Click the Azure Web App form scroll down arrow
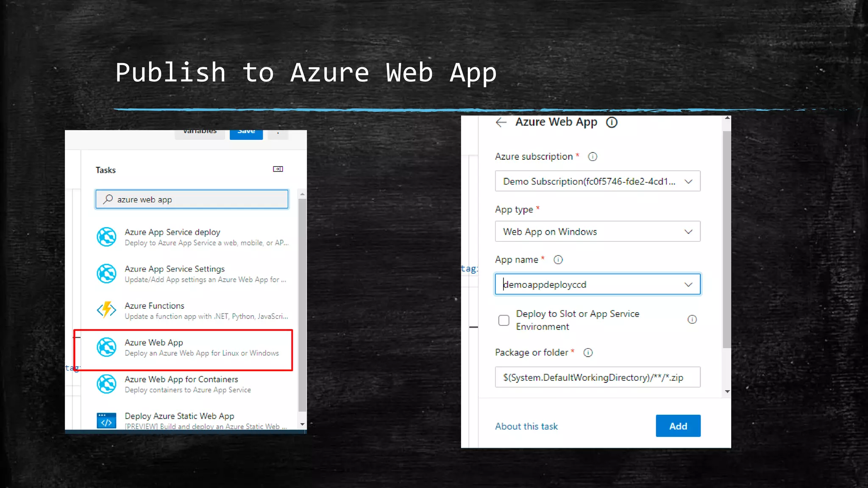 727,391
